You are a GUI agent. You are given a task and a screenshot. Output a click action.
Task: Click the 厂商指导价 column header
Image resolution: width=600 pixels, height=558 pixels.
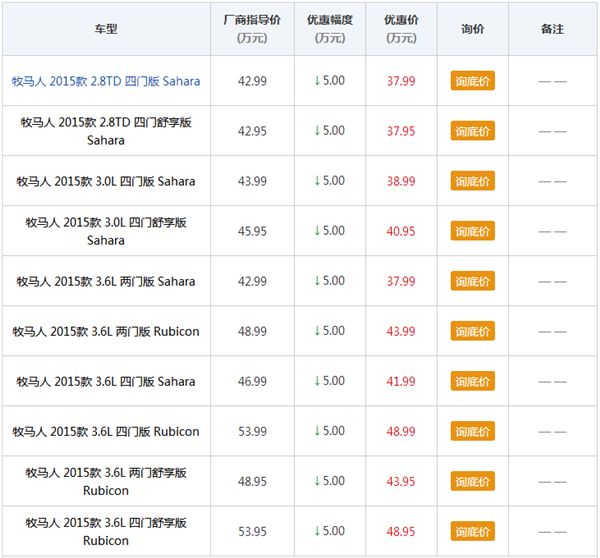pyautogui.click(x=252, y=29)
